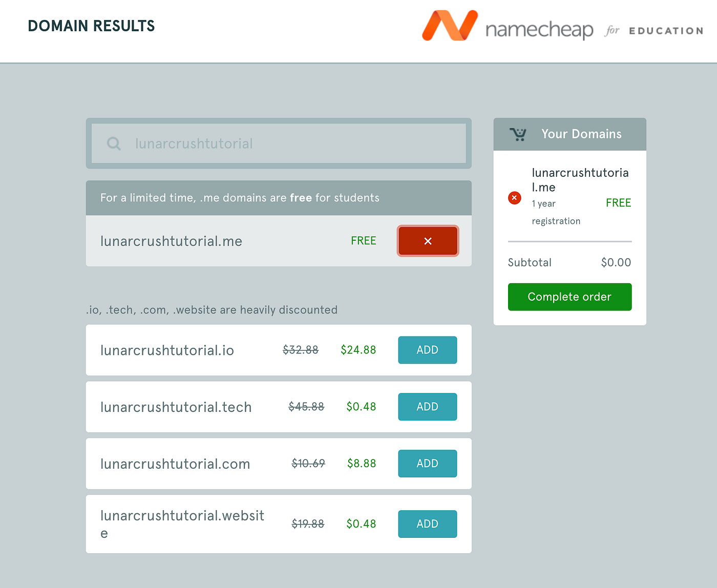This screenshot has height=588, width=717.
Task: Click the Your Domains panel header
Action: (581, 134)
